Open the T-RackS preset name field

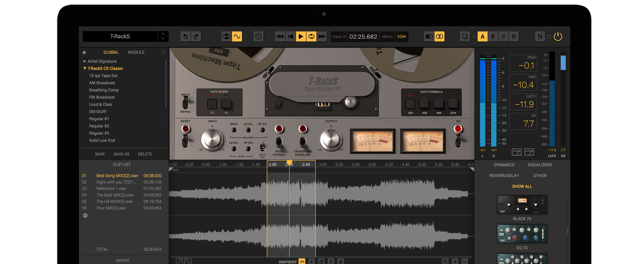coord(120,36)
